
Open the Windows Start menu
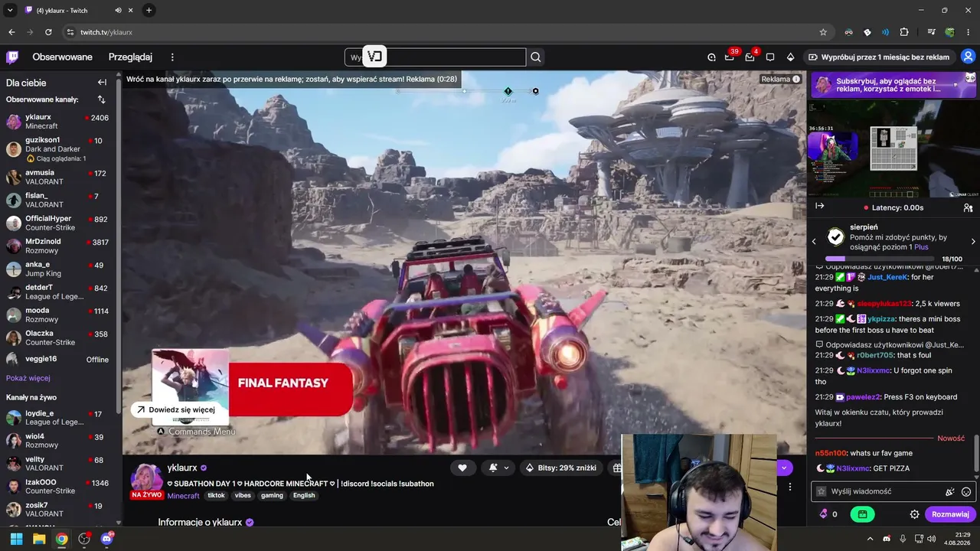(16, 539)
